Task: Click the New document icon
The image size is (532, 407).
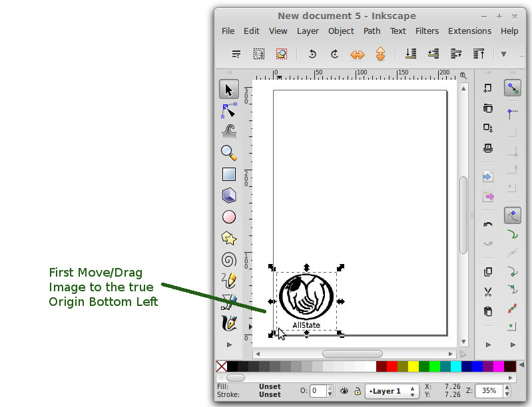Action: 488,88
